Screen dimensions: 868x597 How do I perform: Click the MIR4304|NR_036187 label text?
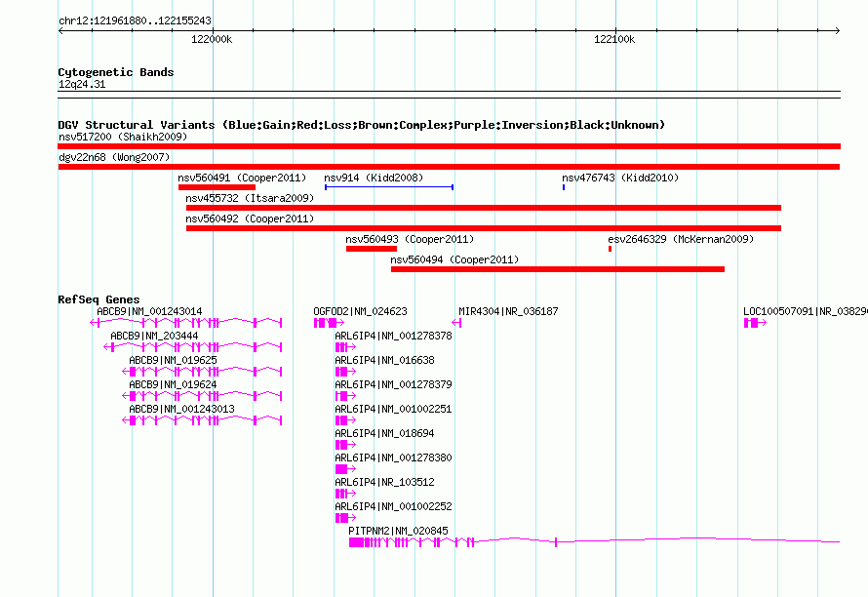[508, 311]
